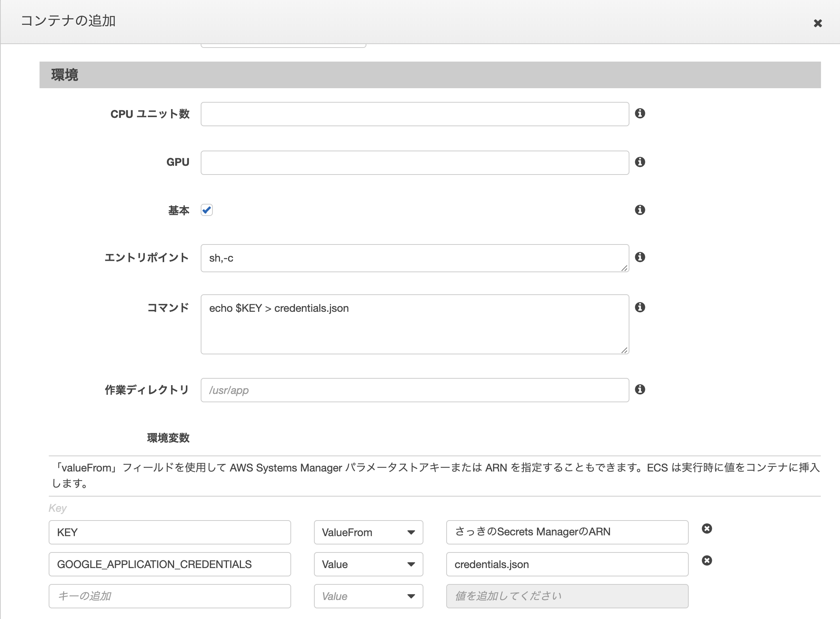This screenshot has width=840, height=619.
Task: Click the 値を追加してください value field
Action: click(x=567, y=596)
